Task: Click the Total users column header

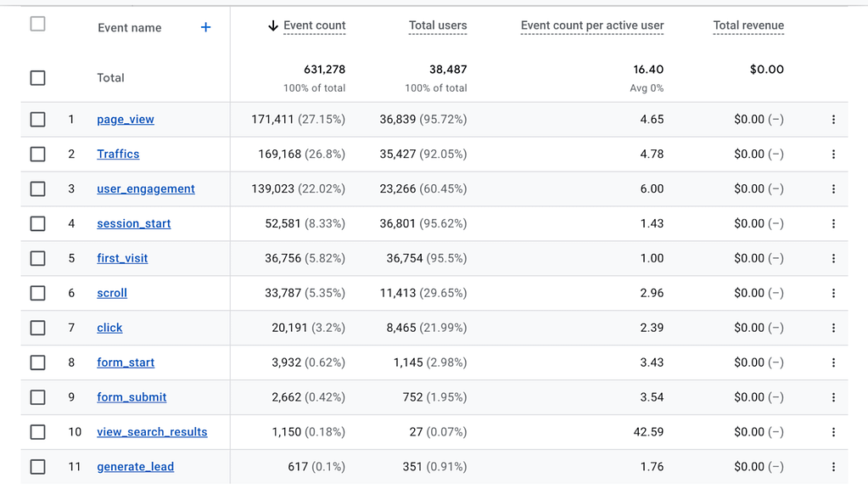Action: pos(437,25)
